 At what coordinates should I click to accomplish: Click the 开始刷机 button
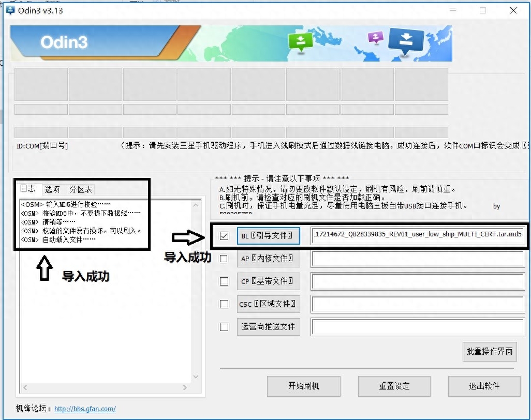303,386
